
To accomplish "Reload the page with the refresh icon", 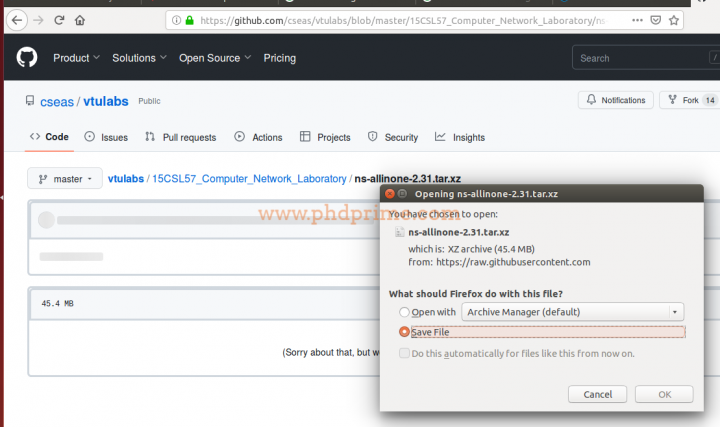I will pyautogui.click(x=59, y=20).
